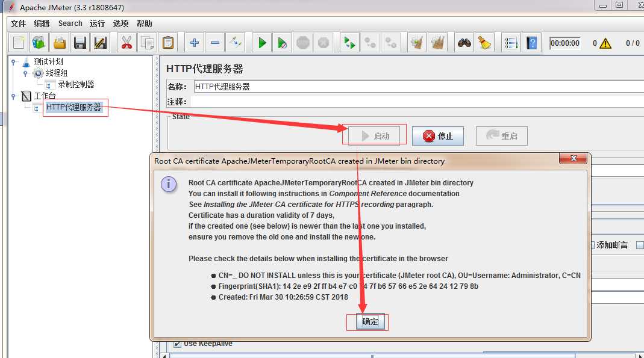Click the 名称 input field
Viewport: 644px width, 358px height.
pos(418,87)
